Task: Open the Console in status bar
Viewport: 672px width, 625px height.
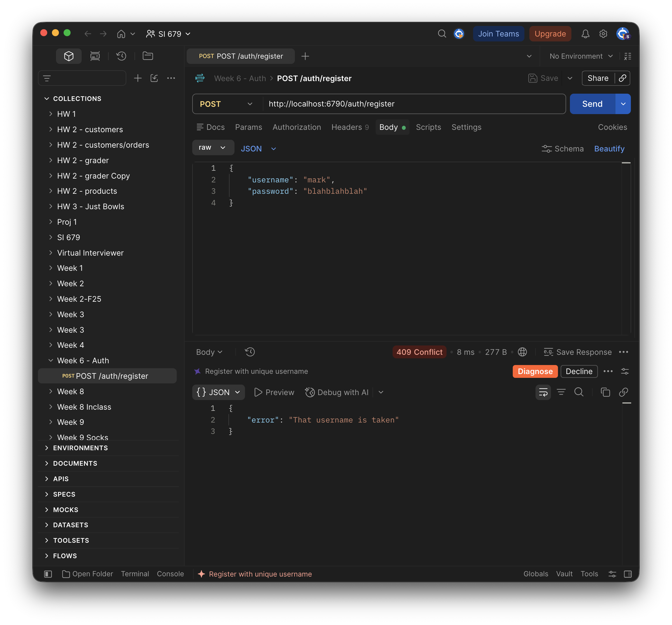Action: (x=170, y=574)
